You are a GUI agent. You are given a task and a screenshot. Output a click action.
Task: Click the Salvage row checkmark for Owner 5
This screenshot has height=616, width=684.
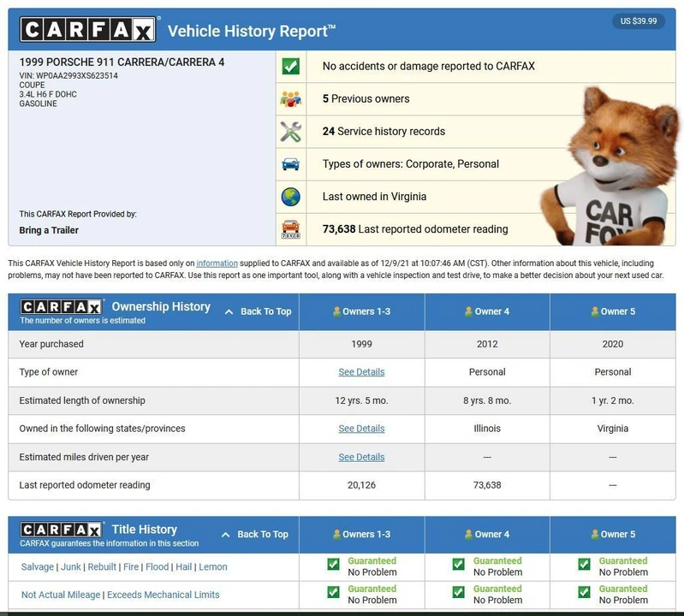pos(584,564)
